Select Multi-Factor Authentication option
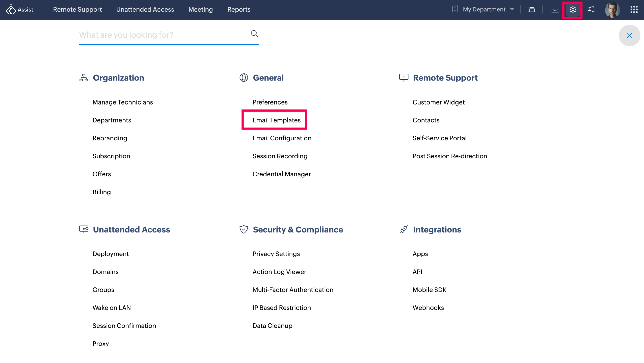Screen dimensions: 644x363 click(x=292, y=290)
